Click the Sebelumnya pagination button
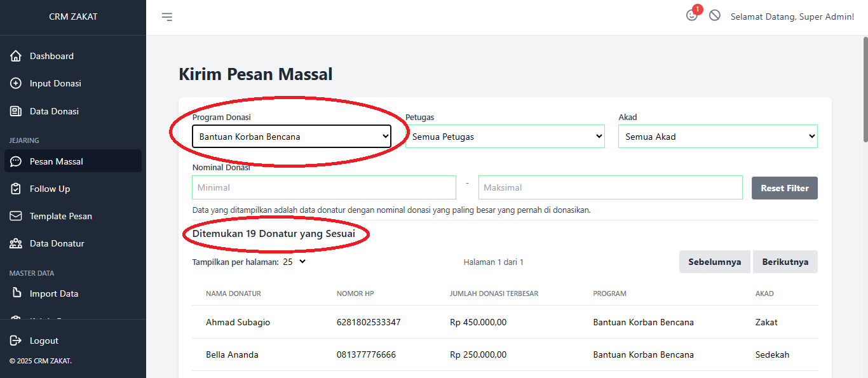 pyautogui.click(x=714, y=262)
